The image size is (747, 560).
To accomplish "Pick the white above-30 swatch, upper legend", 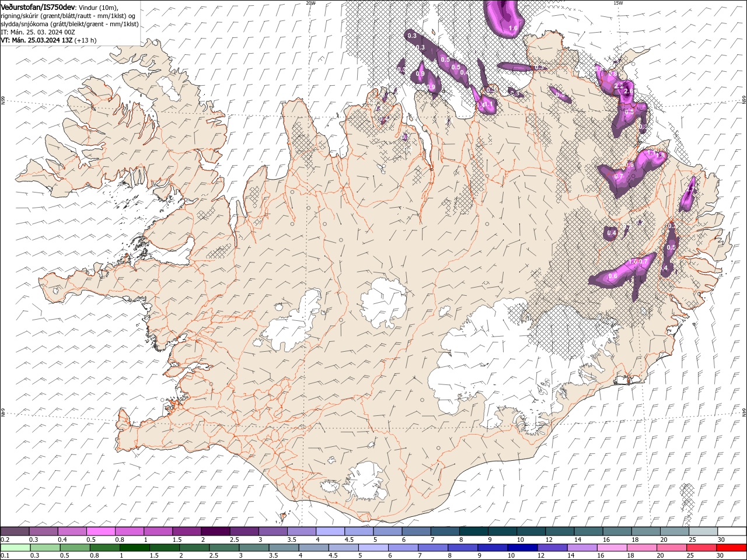I will tap(732, 531).
